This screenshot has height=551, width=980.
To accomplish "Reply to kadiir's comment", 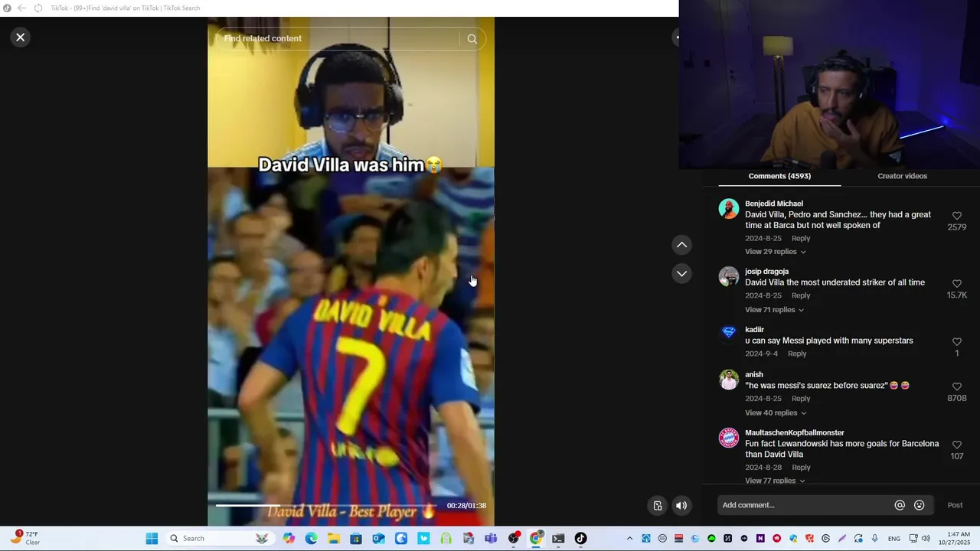I will [797, 354].
